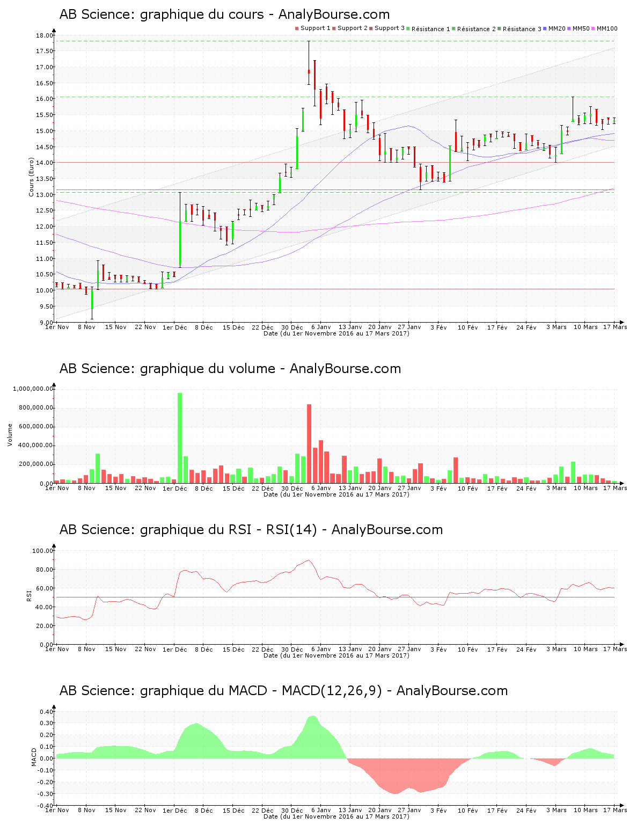The image size is (644, 832).
Task: Click the 9.00 tick on the price axis
Action: tap(46, 323)
